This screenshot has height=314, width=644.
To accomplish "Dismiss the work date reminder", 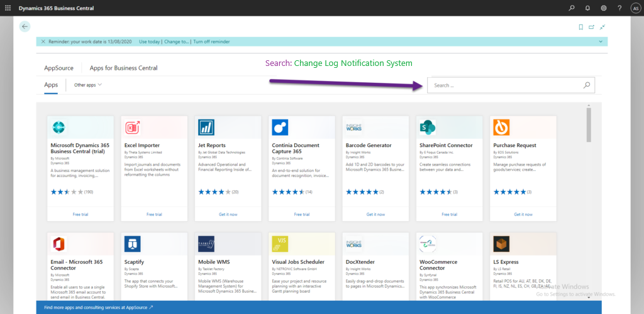I will coord(43,41).
